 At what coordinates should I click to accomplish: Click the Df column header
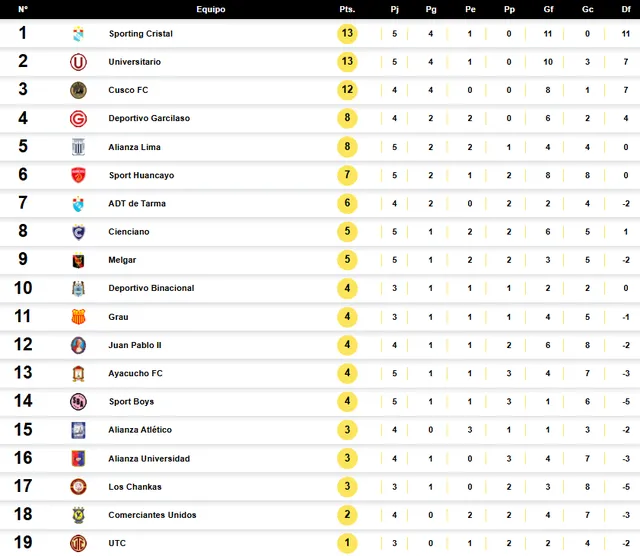[x=626, y=9]
